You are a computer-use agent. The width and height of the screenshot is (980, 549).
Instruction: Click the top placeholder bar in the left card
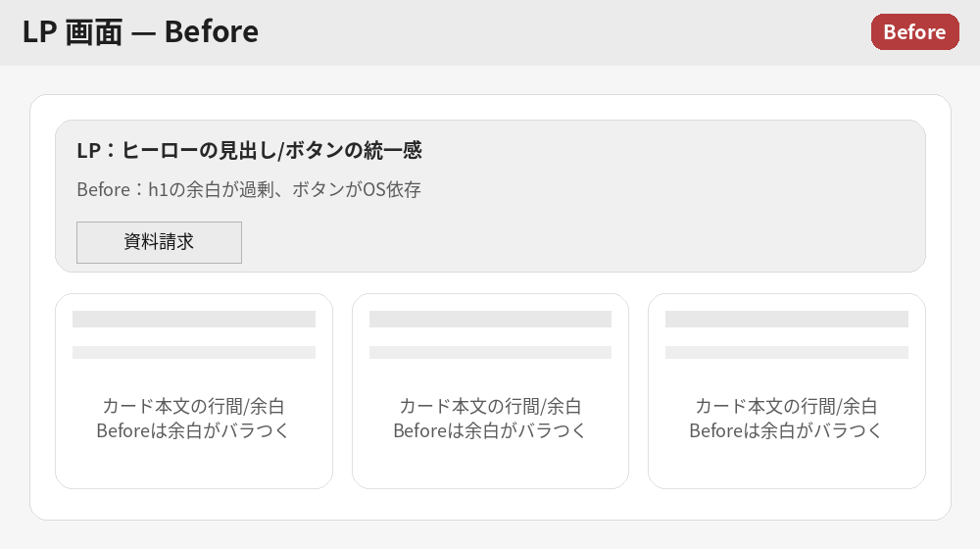coord(194,319)
